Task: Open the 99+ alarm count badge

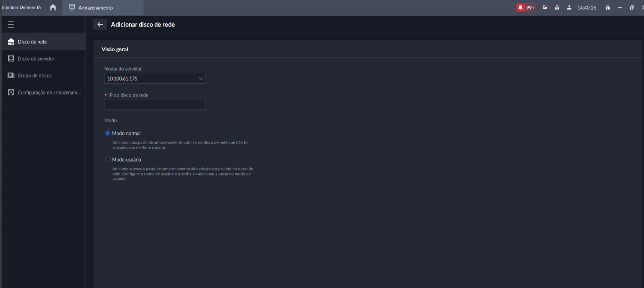Action: [x=530, y=8]
